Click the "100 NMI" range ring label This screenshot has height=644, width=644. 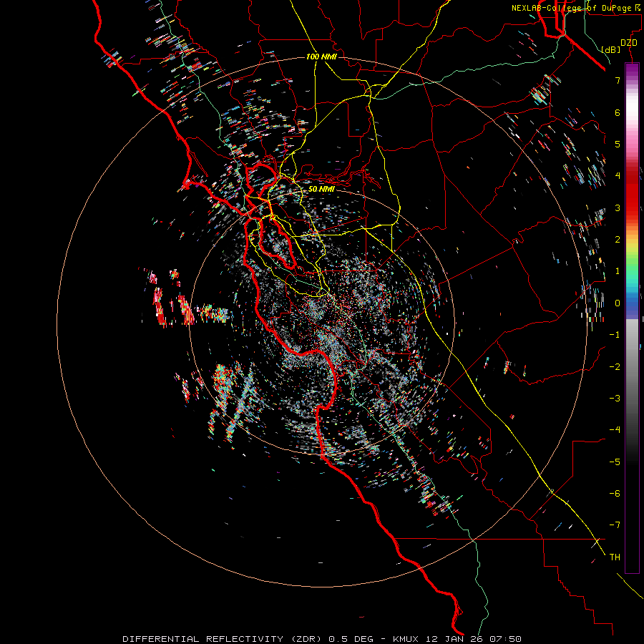[x=321, y=57]
